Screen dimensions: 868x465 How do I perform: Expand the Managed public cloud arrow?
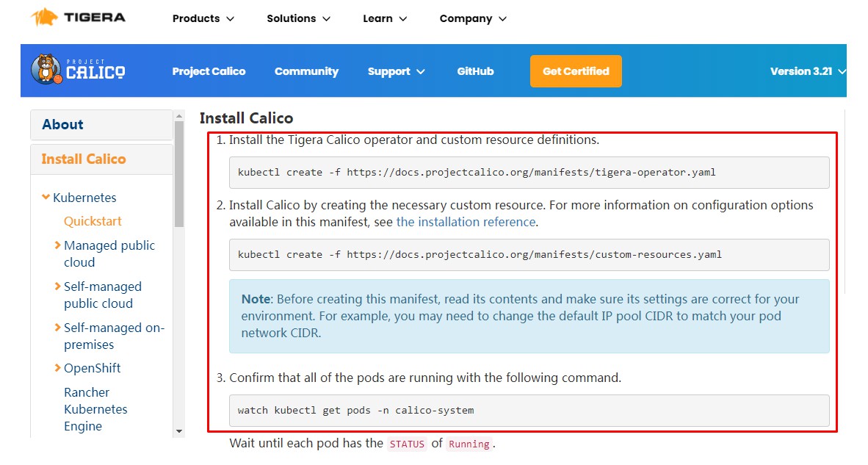click(x=58, y=245)
